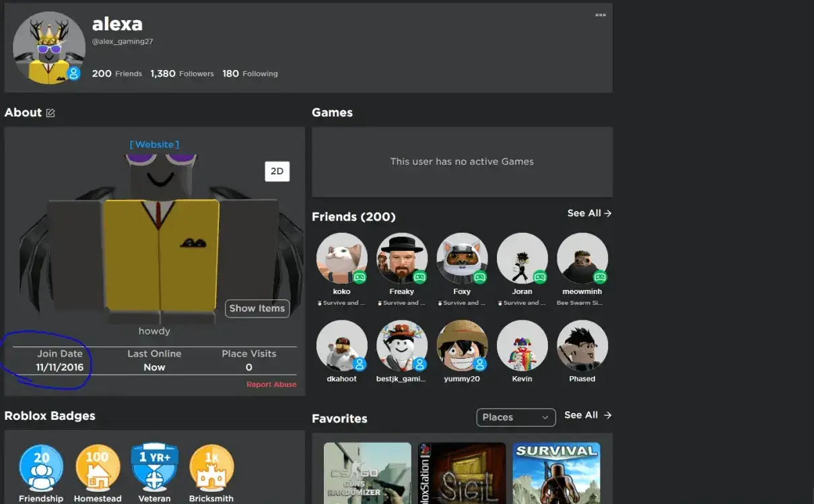The height and width of the screenshot is (504, 814).
Task: Open the three-dot profile options menu
Action: coord(600,15)
